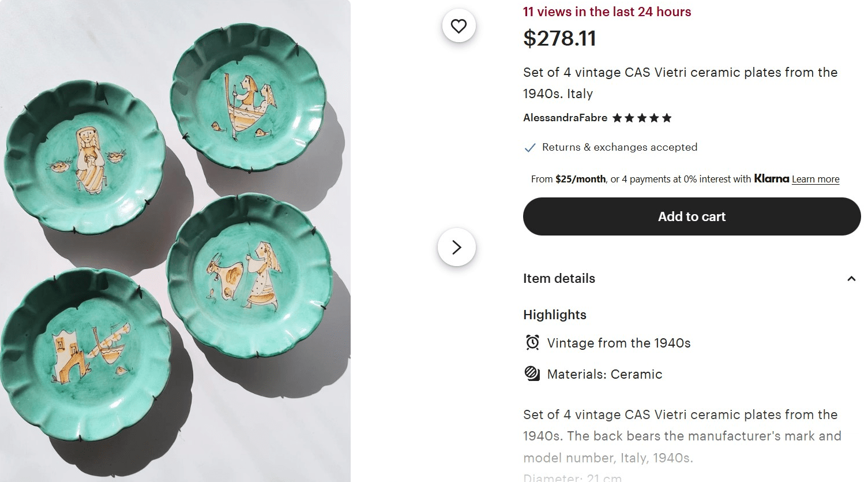Image resolution: width=868 pixels, height=482 pixels.
Task: Click the Item details heading
Action: [559, 278]
